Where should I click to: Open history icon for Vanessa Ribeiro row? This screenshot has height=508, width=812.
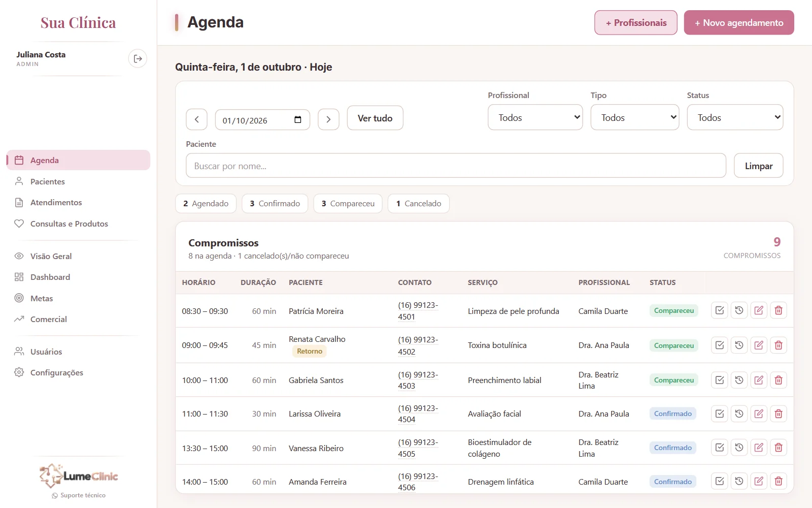[x=739, y=448]
